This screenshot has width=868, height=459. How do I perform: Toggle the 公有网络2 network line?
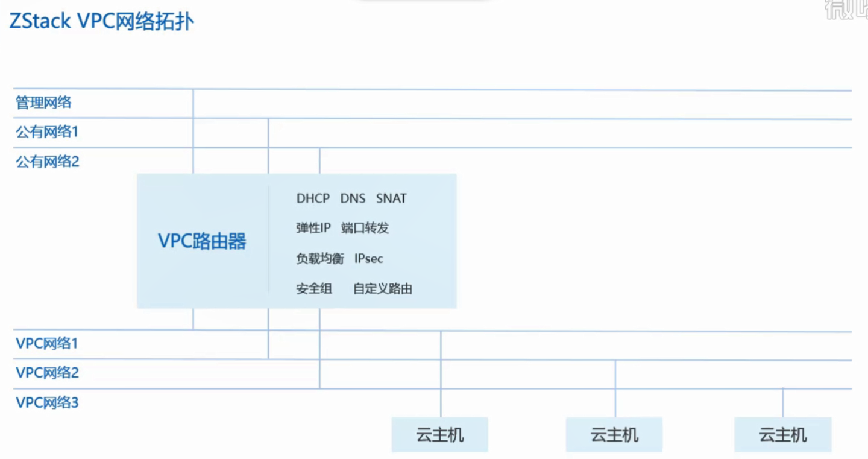pos(46,162)
